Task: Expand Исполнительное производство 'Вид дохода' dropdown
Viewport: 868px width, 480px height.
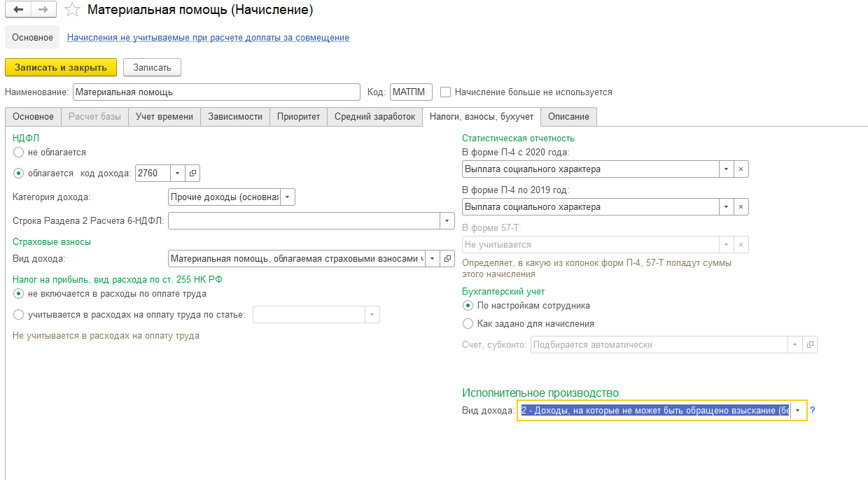Action: click(x=799, y=411)
